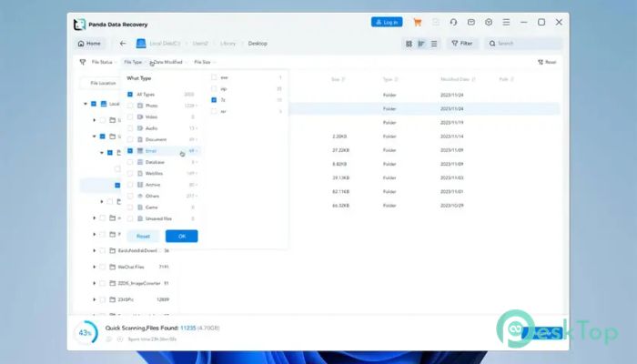Go back with the left arrow icon

coord(123,44)
